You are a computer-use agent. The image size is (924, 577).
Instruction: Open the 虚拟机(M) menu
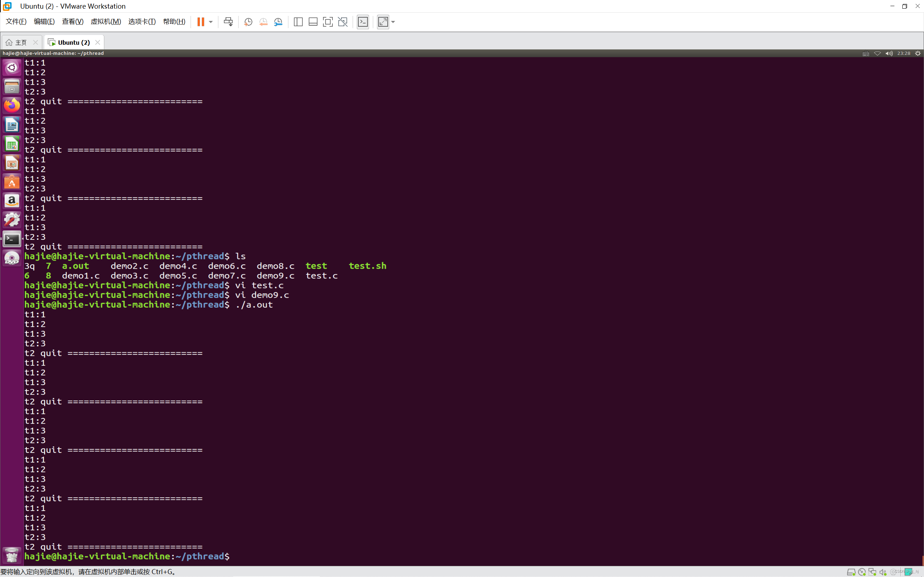click(106, 21)
